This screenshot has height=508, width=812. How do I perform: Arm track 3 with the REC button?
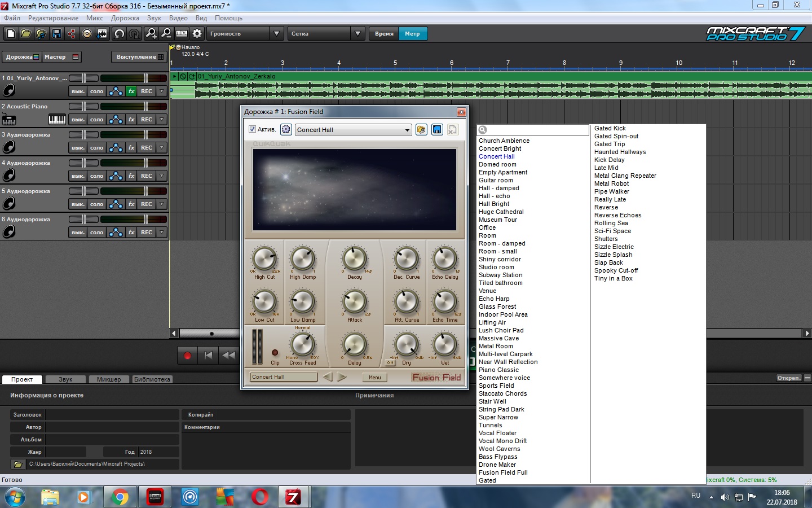pyautogui.click(x=147, y=147)
